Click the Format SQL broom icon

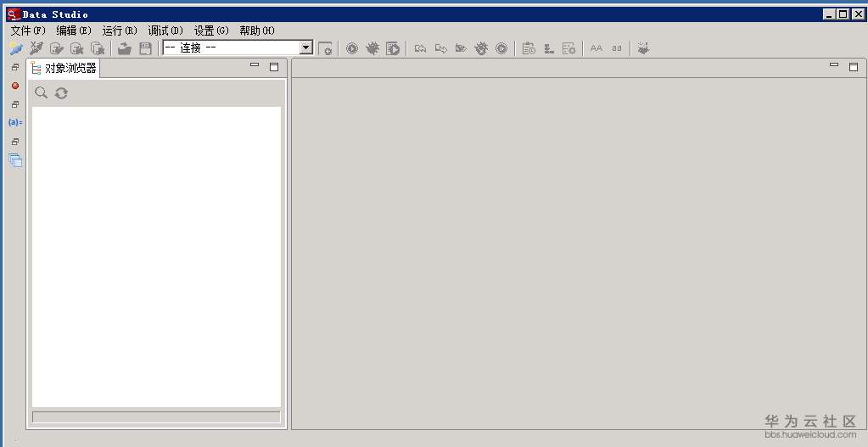(x=643, y=48)
